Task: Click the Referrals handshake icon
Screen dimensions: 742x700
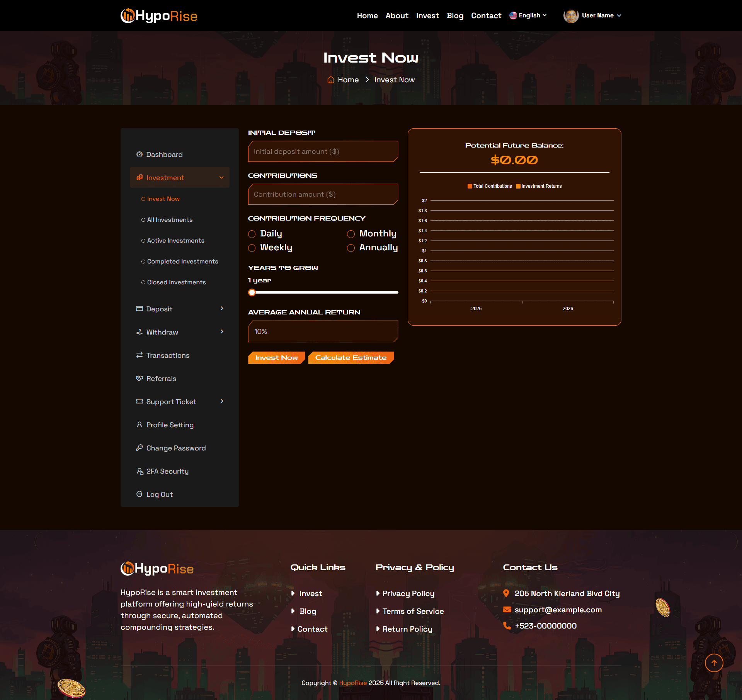Action: coord(140,378)
